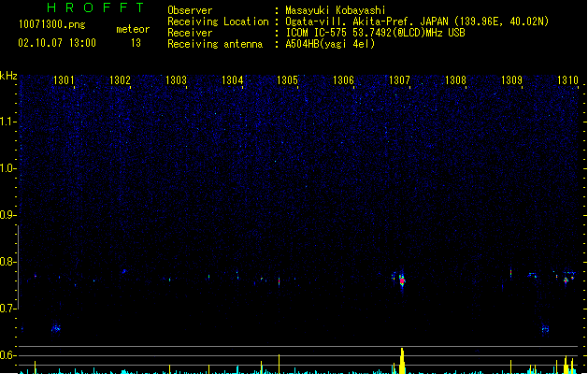Click the tall yellow power peak at 1307
This screenshot has height=374, width=588.
point(402,361)
